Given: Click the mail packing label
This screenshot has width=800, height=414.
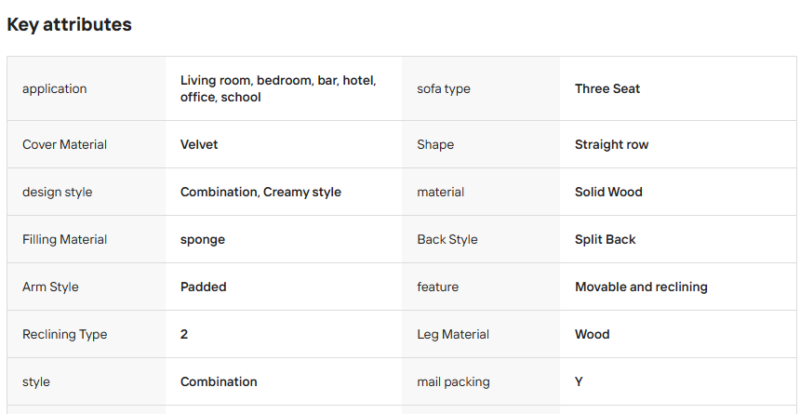Looking at the screenshot, I should click(x=453, y=382).
